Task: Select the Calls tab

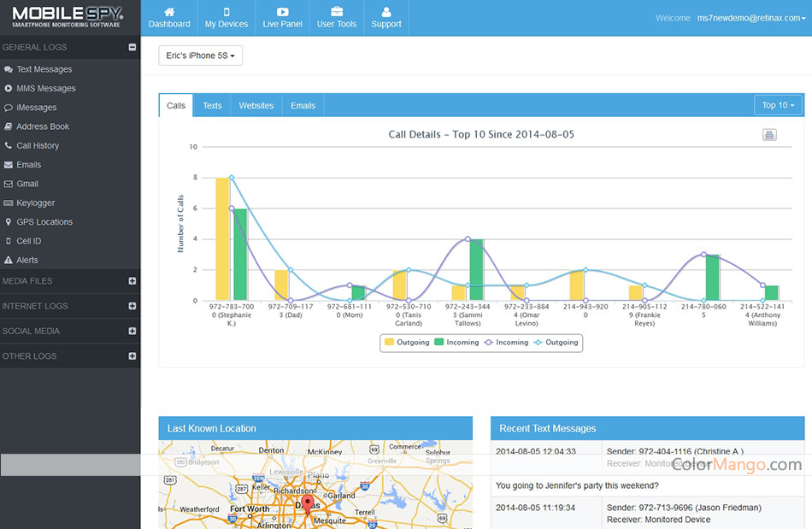Action: pos(176,106)
